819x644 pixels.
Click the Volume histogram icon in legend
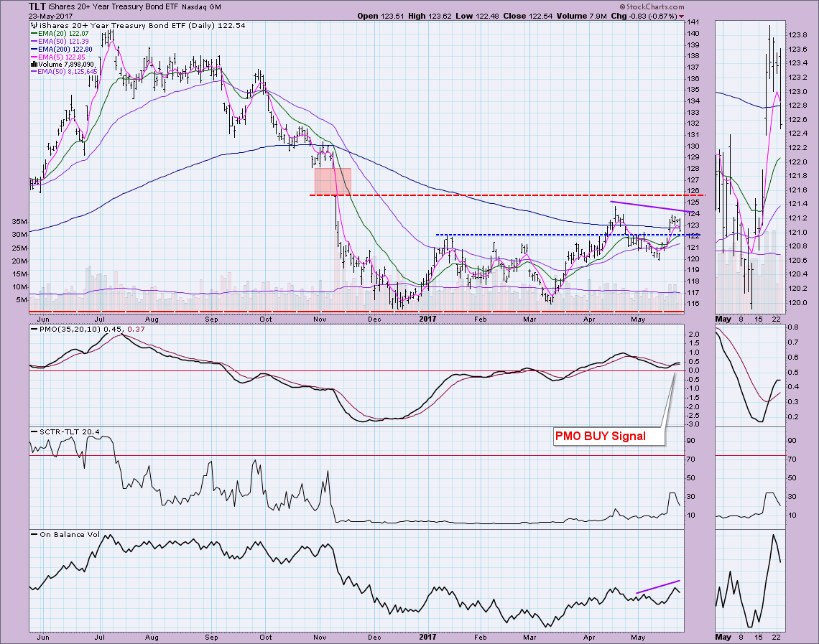tap(33, 62)
